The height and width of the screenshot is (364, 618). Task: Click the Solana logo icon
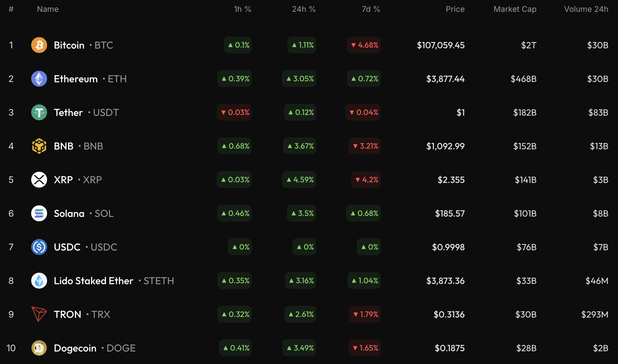pos(39,213)
